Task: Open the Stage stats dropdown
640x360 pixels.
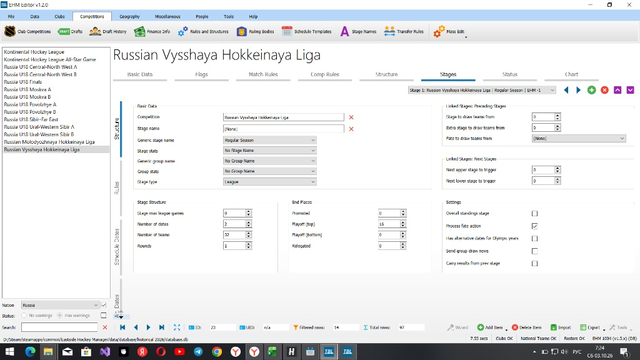Action: click(269, 151)
